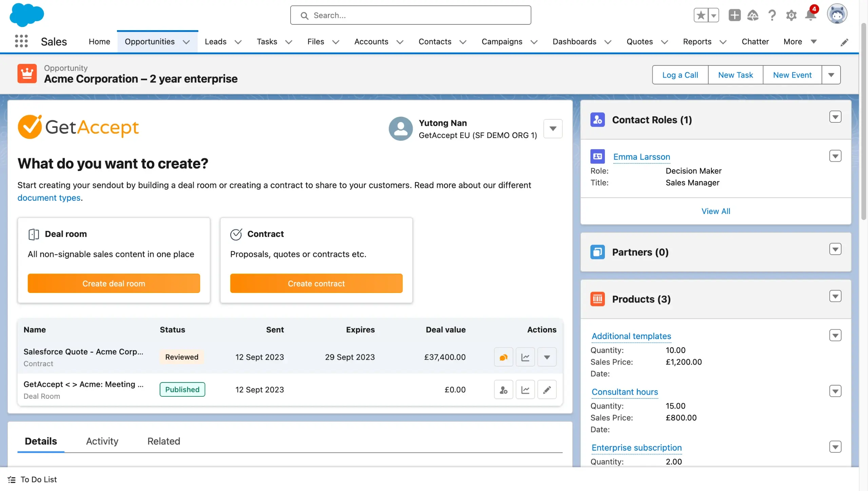Click the chat icon for Salesforce Quote row

pyautogui.click(x=504, y=357)
